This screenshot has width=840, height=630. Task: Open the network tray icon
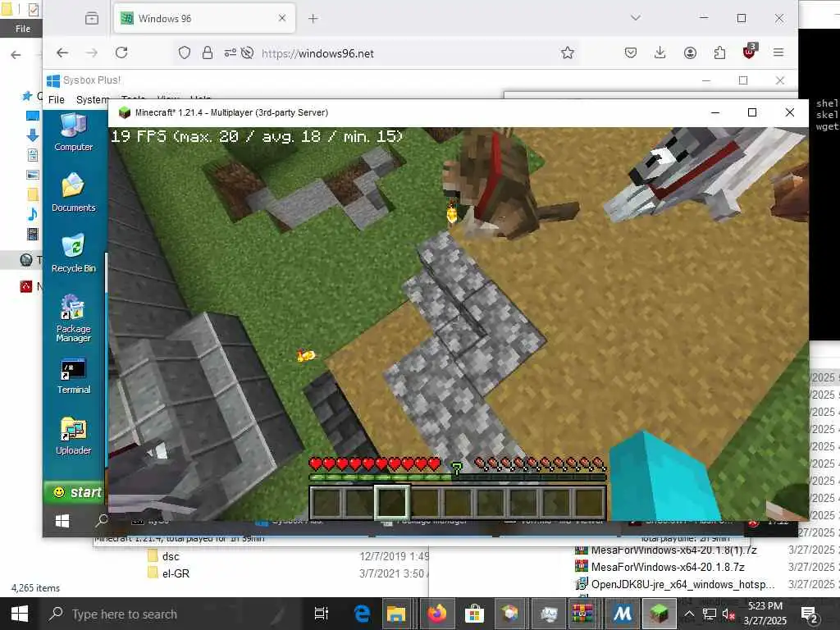710,614
